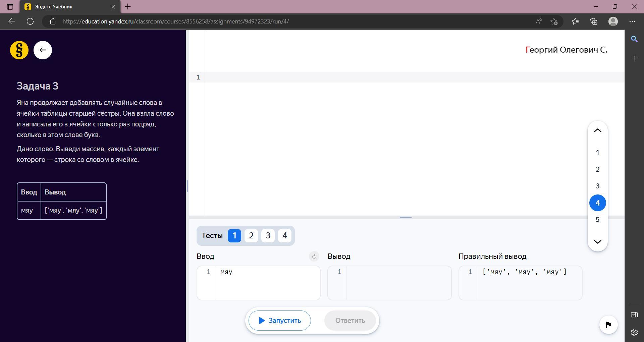This screenshot has height=342, width=644.
Task: Click the Задача 3 heading
Action: (38, 86)
